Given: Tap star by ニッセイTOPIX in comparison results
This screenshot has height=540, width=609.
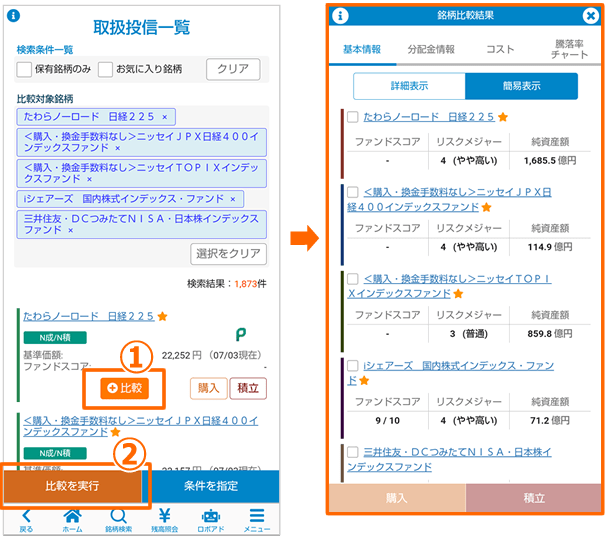Looking at the screenshot, I should coord(458,294).
